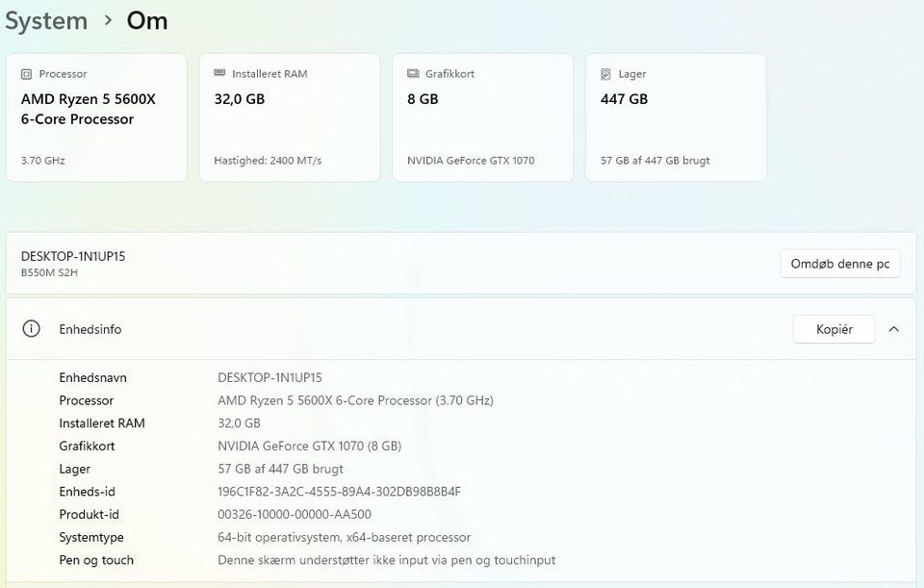The height and width of the screenshot is (588, 924).
Task: Open the 8 GB Grafikkort card
Action: (x=482, y=117)
